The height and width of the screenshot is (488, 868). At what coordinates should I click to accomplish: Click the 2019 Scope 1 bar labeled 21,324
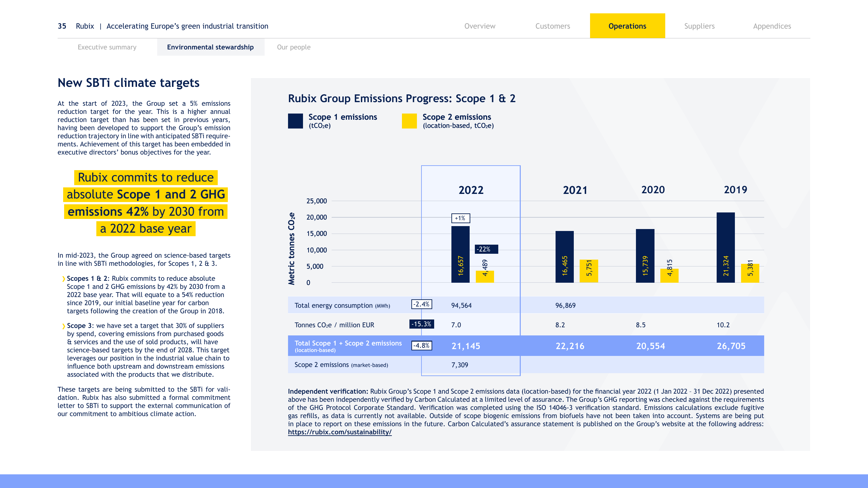point(725,248)
